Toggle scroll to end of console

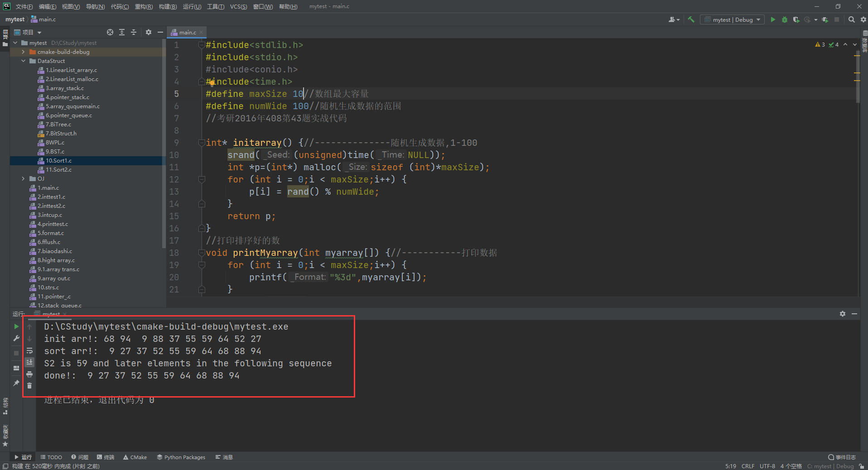coord(29,362)
